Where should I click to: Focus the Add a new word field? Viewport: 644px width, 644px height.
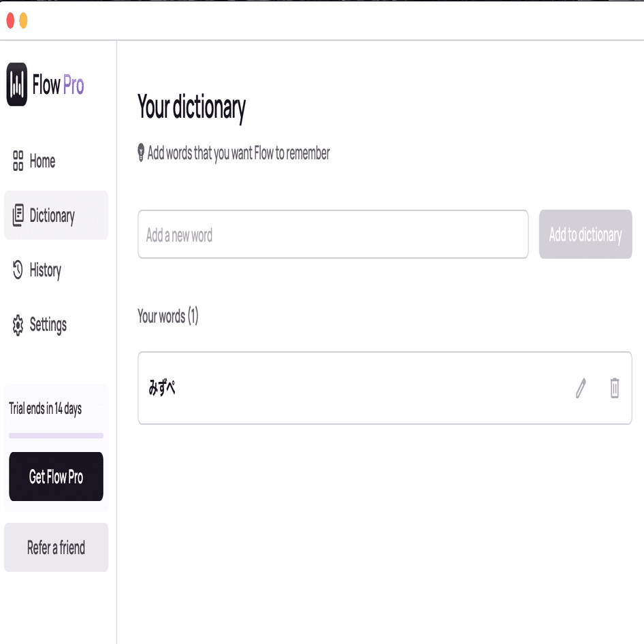[x=333, y=234]
